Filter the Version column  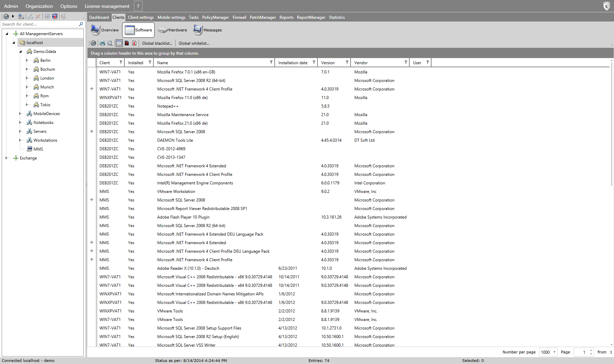pos(347,62)
